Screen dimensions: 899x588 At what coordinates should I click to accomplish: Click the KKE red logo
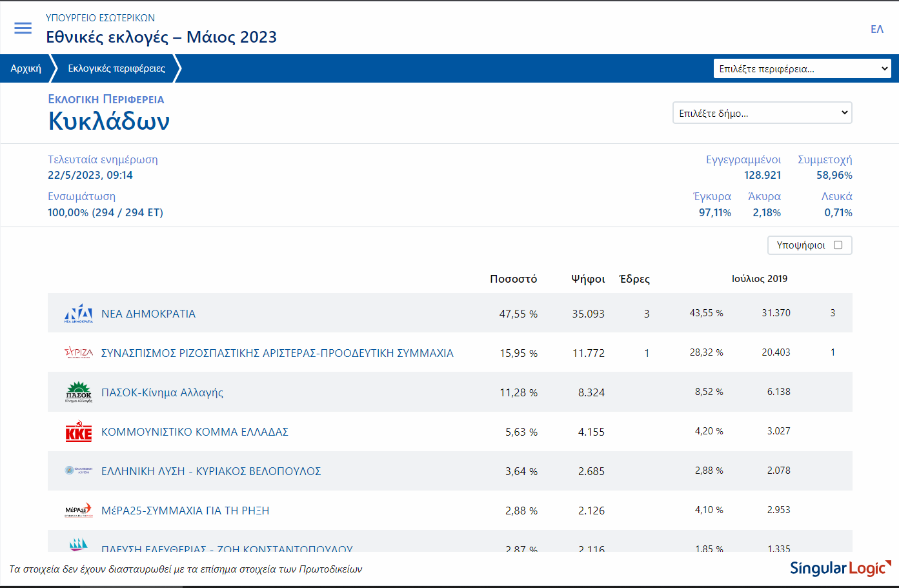pyautogui.click(x=79, y=432)
